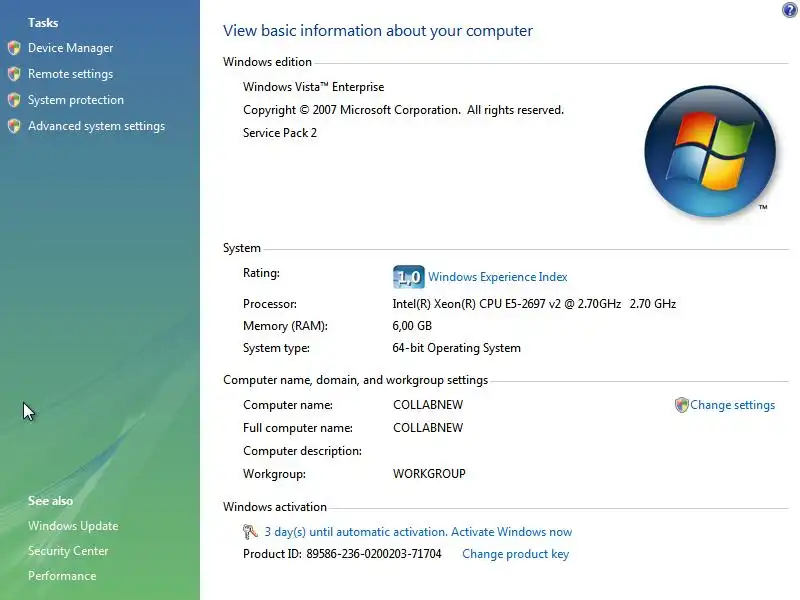This screenshot has width=800, height=600.
Task: Select the Windows Vista Enterprise edition text
Action: [313, 87]
